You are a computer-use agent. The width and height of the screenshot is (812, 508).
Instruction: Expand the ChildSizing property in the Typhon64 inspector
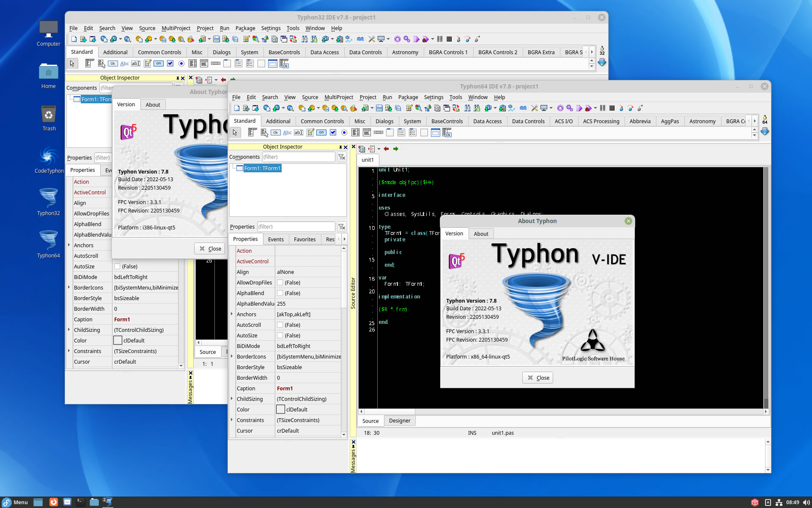tap(232, 399)
